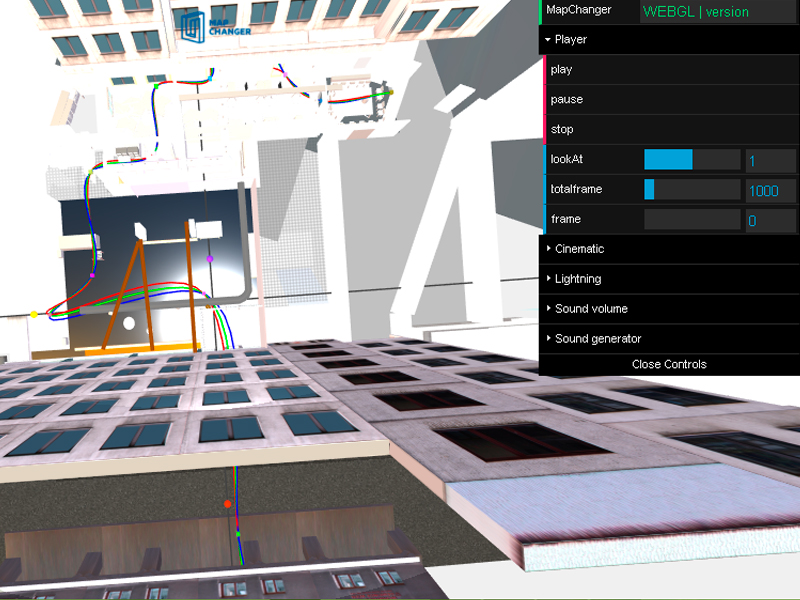The image size is (800, 600).
Task: Click the frame value 0 field
Action: pyautogui.click(x=770, y=220)
